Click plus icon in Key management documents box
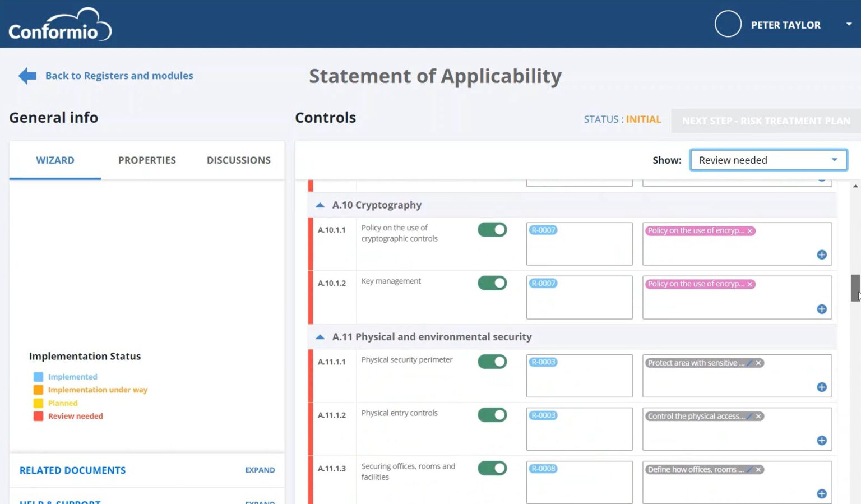The height and width of the screenshot is (504, 861). (x=822, y=309)
